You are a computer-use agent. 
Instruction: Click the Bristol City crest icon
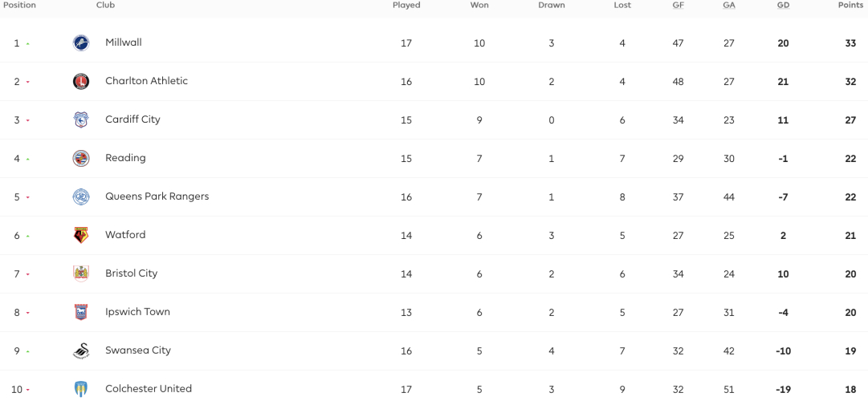(x=81, y=273)
